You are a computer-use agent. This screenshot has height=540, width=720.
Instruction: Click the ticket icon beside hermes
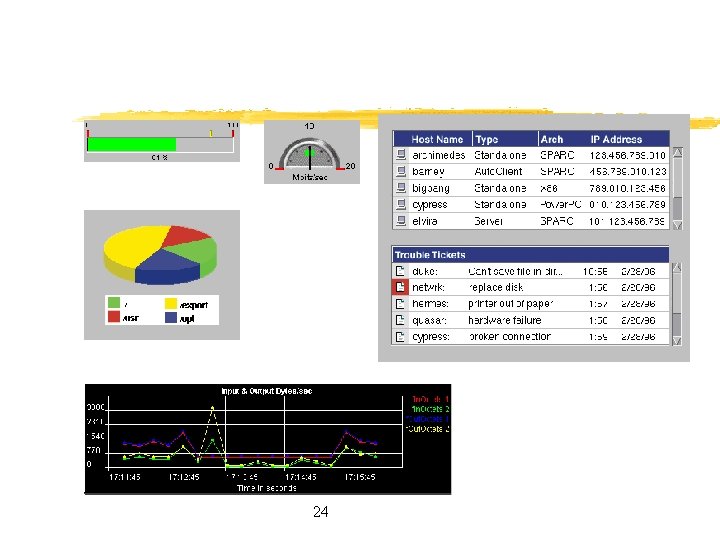tap(400, 304)
